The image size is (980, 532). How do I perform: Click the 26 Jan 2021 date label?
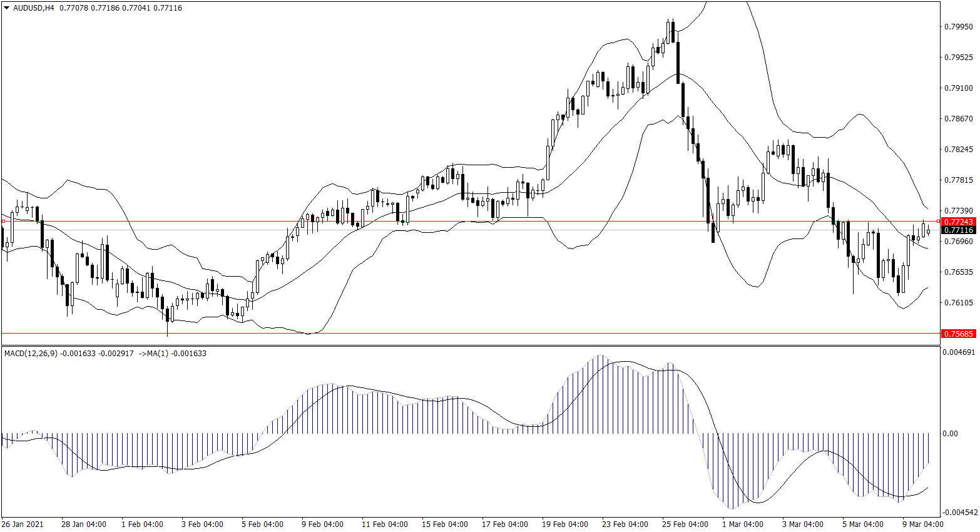pos(23,524)
